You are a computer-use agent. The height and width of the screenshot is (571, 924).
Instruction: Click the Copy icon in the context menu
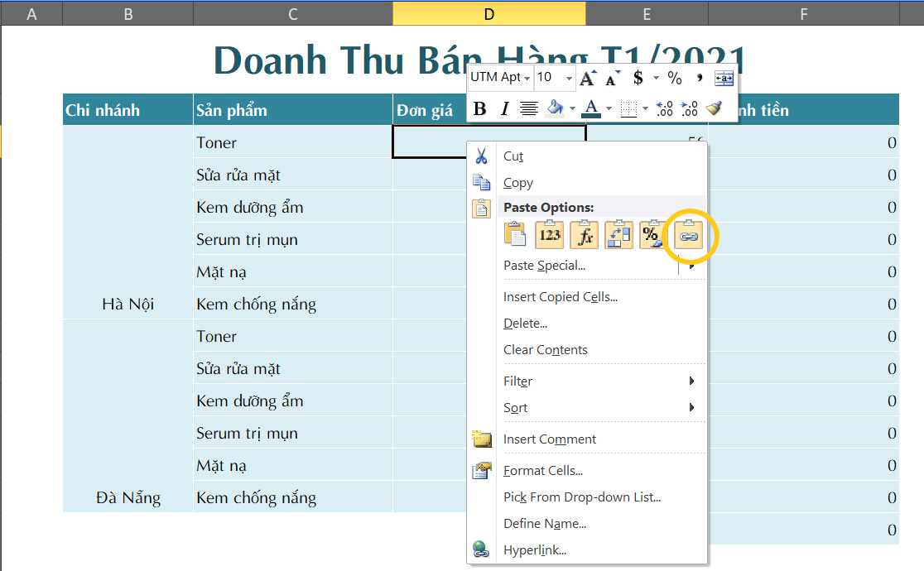click(x=482, y=182)
